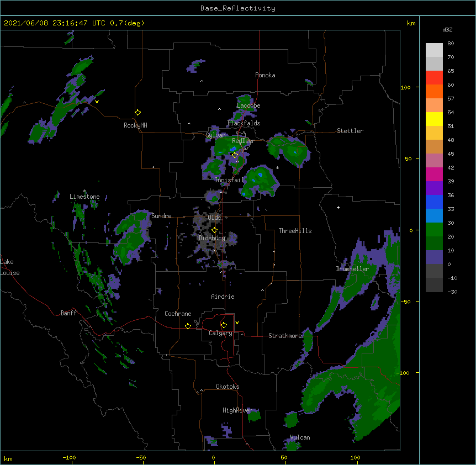Viewport: 476px width, 465px height.
Task: Pick the bright yellow swatch in dBZ legend
Action: (x=434, y=119)
